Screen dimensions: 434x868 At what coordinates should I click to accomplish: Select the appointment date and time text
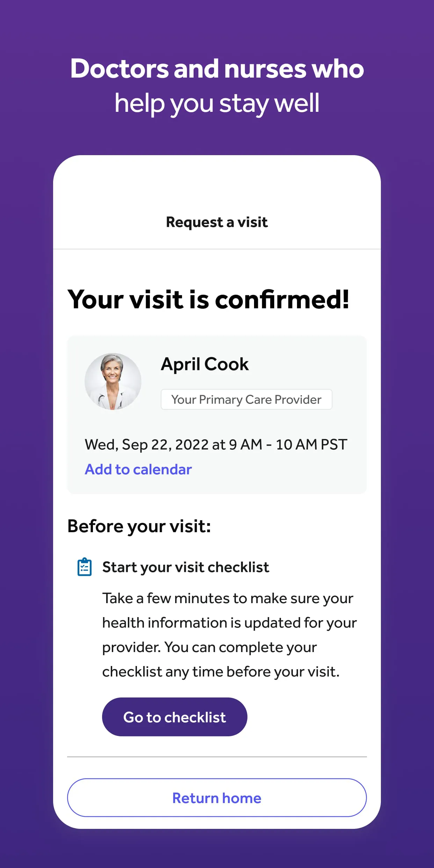(215, 444)
